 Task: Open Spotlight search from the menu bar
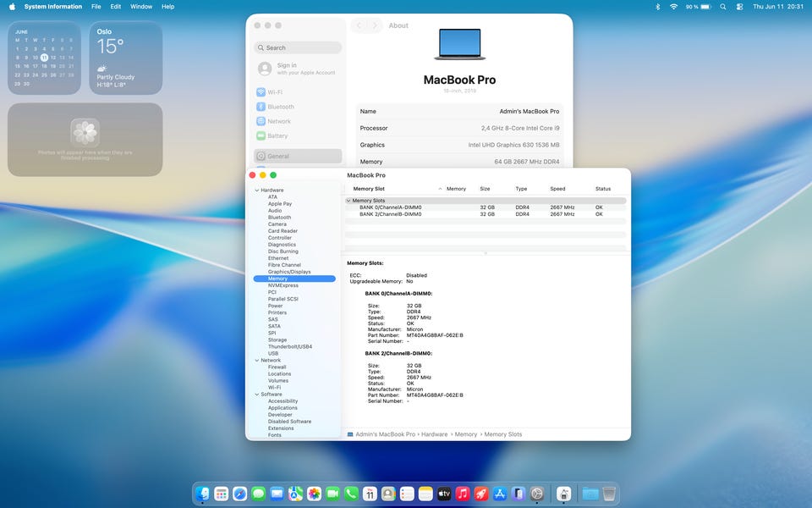tap(723, 7)
